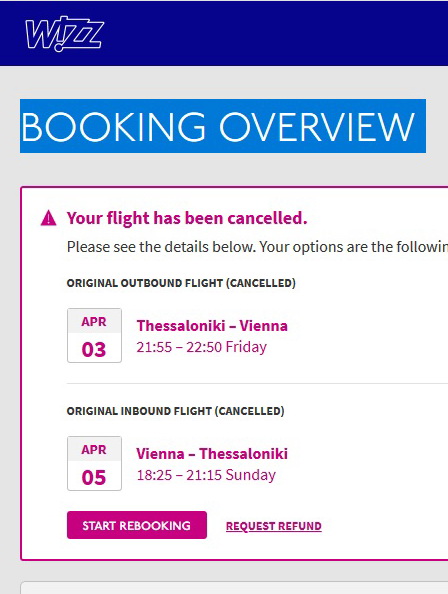The width and height of the screenshot is (448, 594).
Task: Click the 'Please see the details below' text
Action: [x=163, y=247]
